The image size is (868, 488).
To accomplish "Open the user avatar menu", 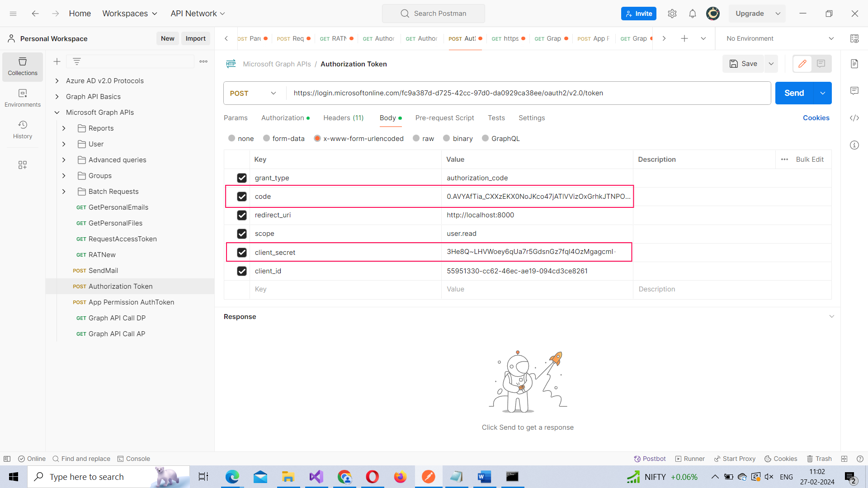I will pyautogui.click(x=713, y=14).
